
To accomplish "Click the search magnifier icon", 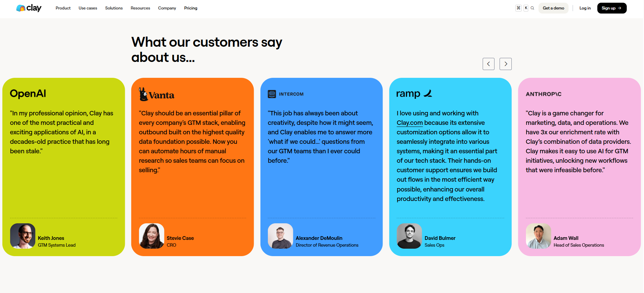I will (532, 8).
